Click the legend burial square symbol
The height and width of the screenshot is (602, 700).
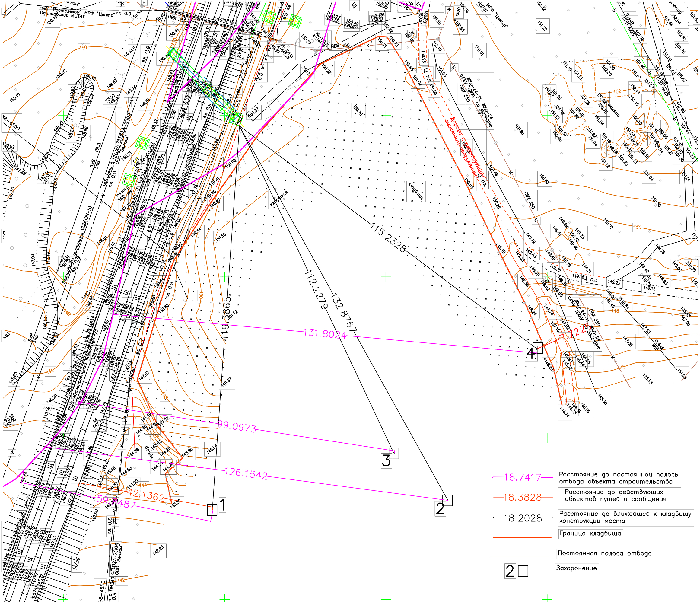[x=523, y=571]
